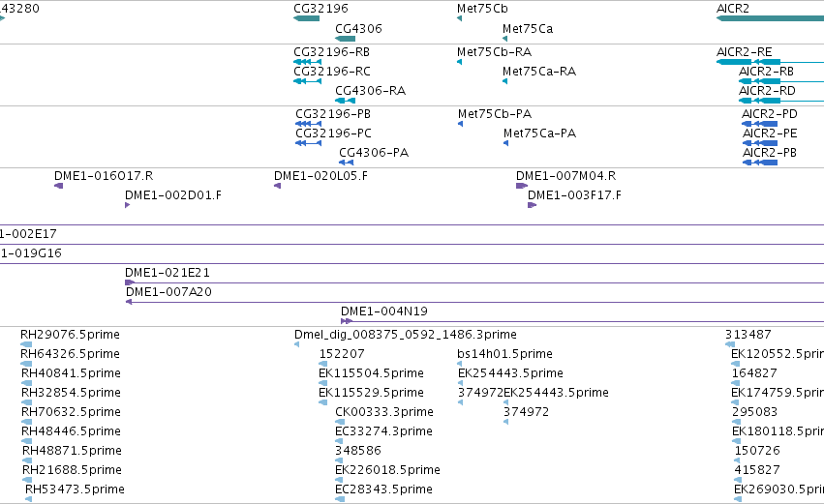Open protein Met75Ca-PA

[539, 133]
